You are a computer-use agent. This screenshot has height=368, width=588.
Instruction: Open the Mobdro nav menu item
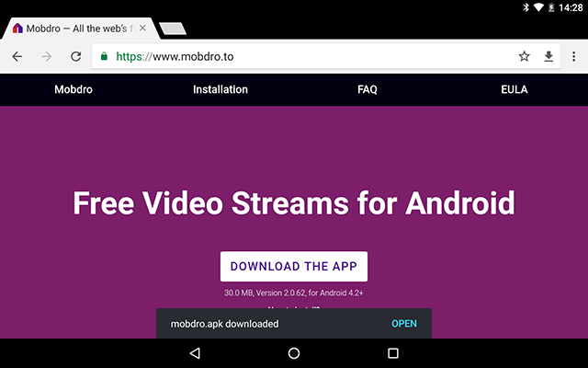tap(73, 89)
